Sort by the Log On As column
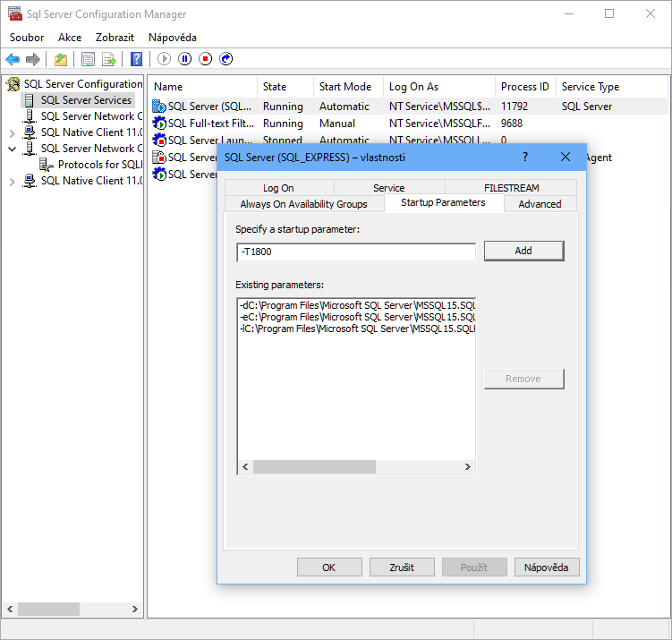The image size is (672, 640). coord(439,87)
